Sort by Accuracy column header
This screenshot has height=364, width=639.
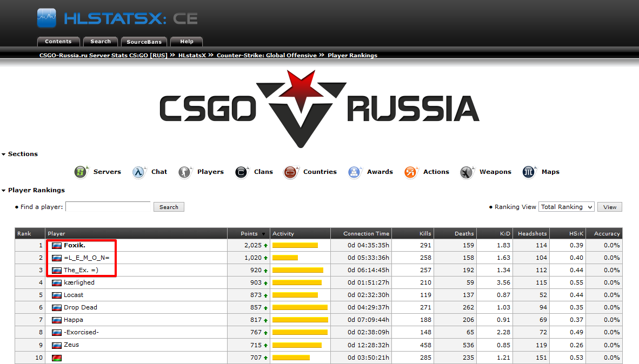(607, 234)
